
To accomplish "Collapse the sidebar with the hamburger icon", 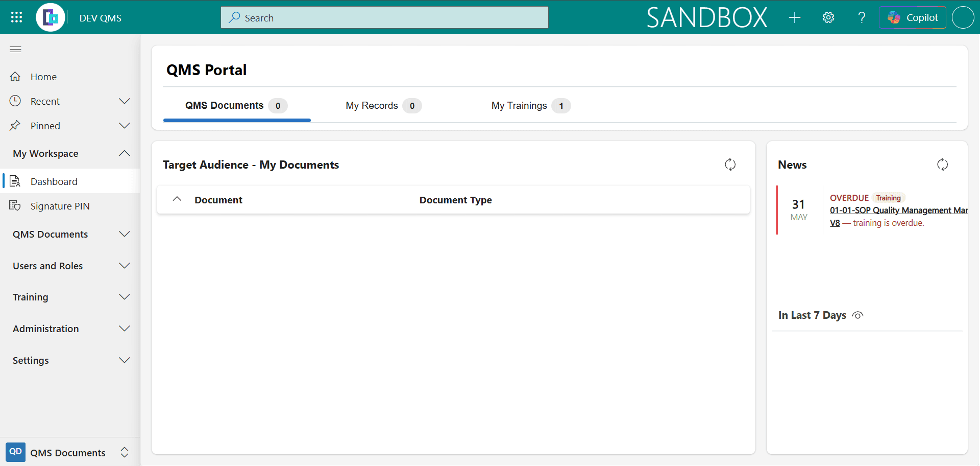I will 16,49.
